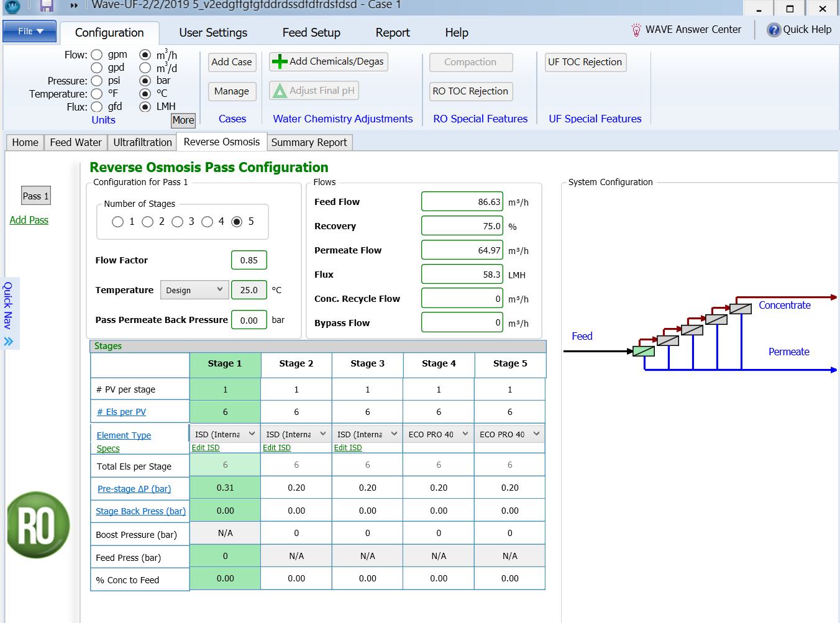Select psi pressure unit
840x623 pixels.
(97, 81)
